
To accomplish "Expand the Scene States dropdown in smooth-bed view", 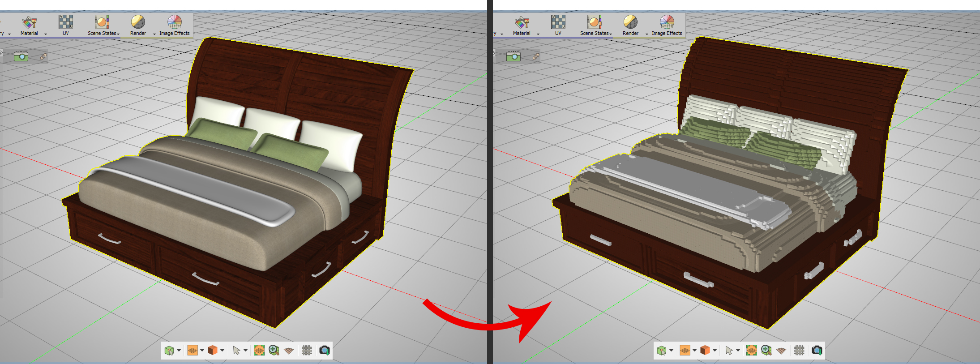I will click(118, 34).
